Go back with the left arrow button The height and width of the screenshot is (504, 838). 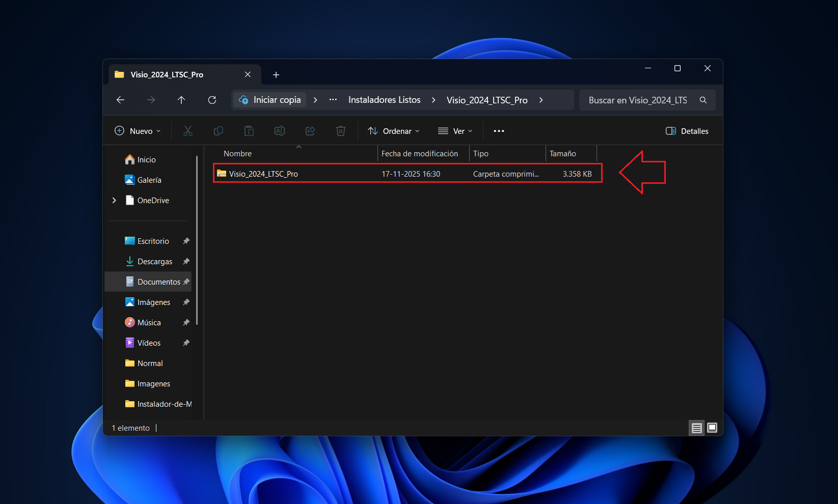(x=121, y=100)
